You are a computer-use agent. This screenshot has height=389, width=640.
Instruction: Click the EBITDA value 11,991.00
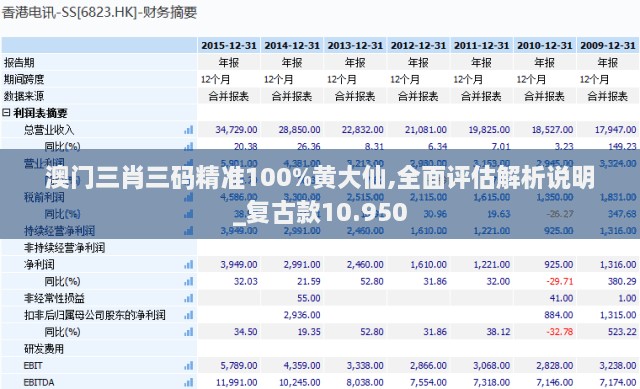click(236, 382)
